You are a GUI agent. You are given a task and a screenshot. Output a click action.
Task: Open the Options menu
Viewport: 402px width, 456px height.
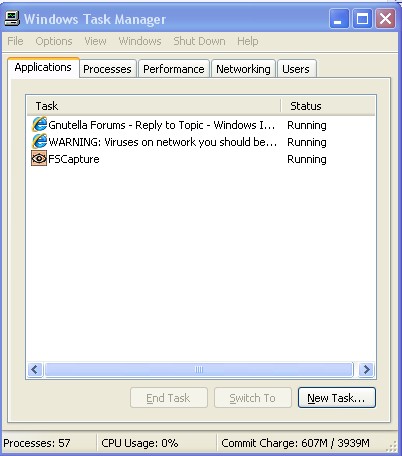coord(54,41)
